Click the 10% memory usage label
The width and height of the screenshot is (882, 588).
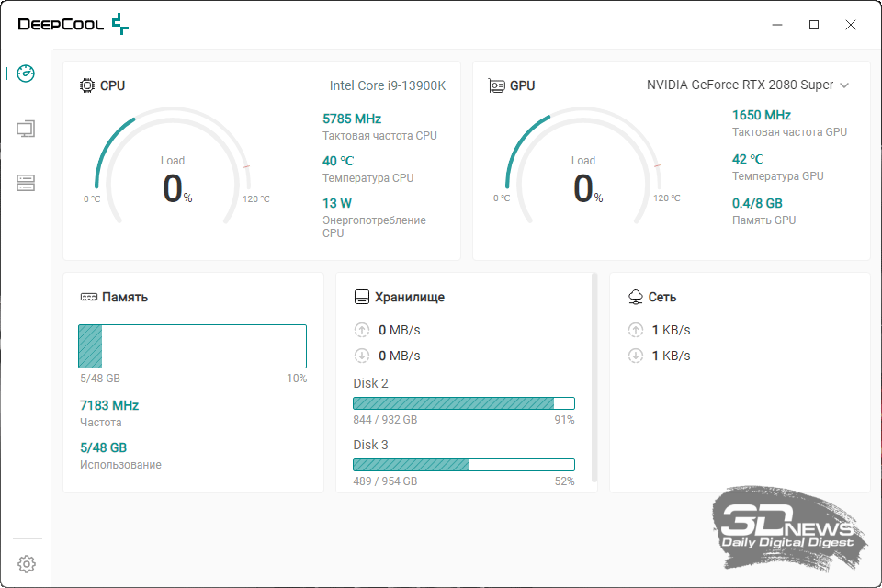click(x=297, y=379)
